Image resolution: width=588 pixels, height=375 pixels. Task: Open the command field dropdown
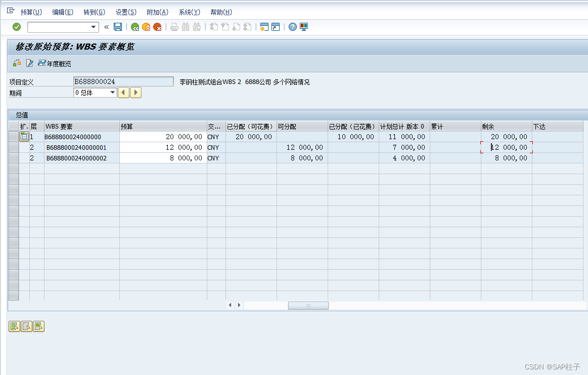(94, 27)
